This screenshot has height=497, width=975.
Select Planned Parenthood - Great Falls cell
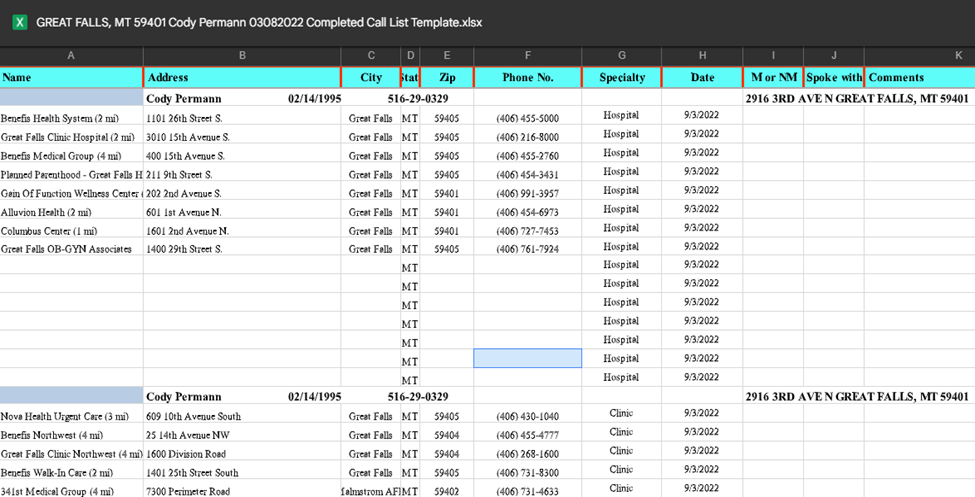coord(72,174)
